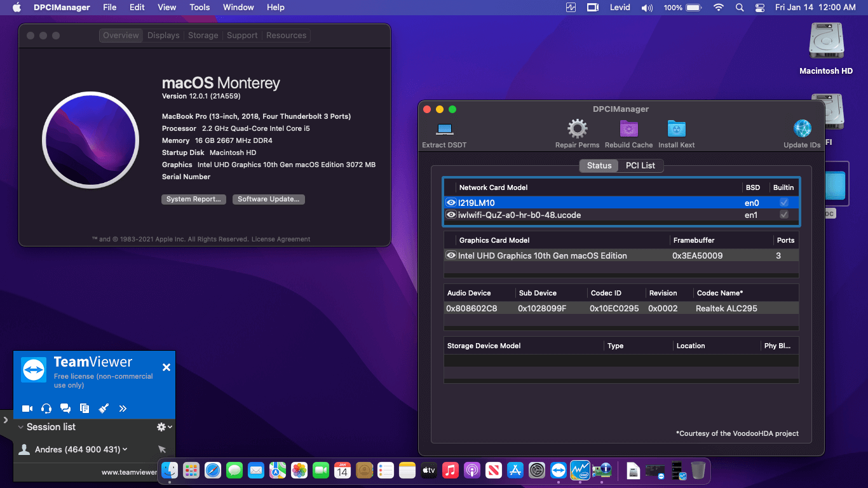The width and height of the screenshot is (868, 488).
Task: Click the System Report... button
Action: pyautogui.click(x=194, y=199)
